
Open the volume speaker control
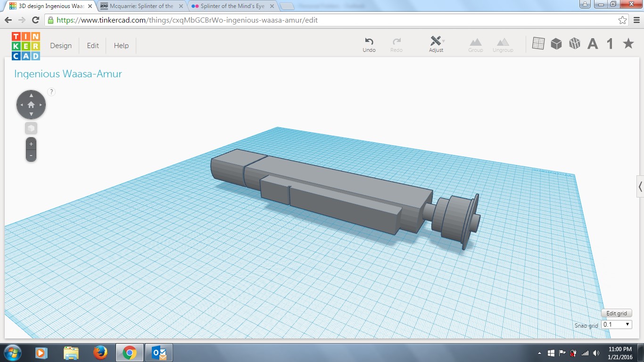(596, 353)
